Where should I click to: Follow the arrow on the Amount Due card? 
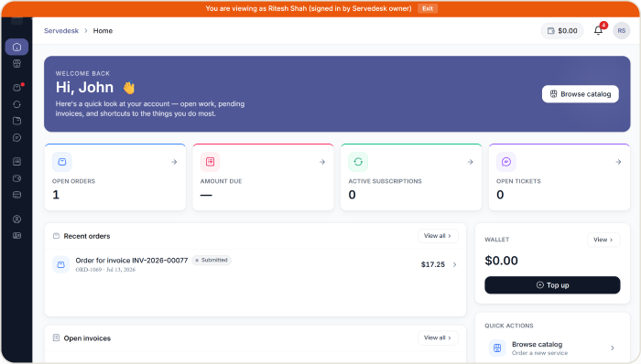(x=322, y=162)
